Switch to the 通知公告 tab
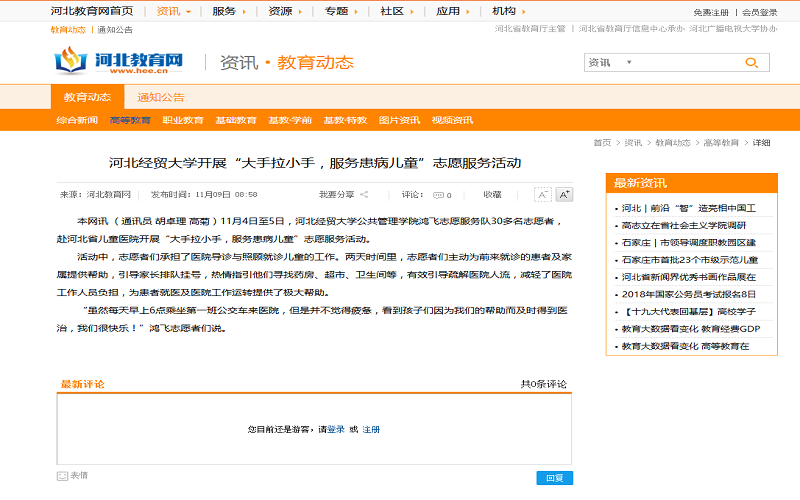The height and width of the screenshot is (500, 800). click(160, 97)
